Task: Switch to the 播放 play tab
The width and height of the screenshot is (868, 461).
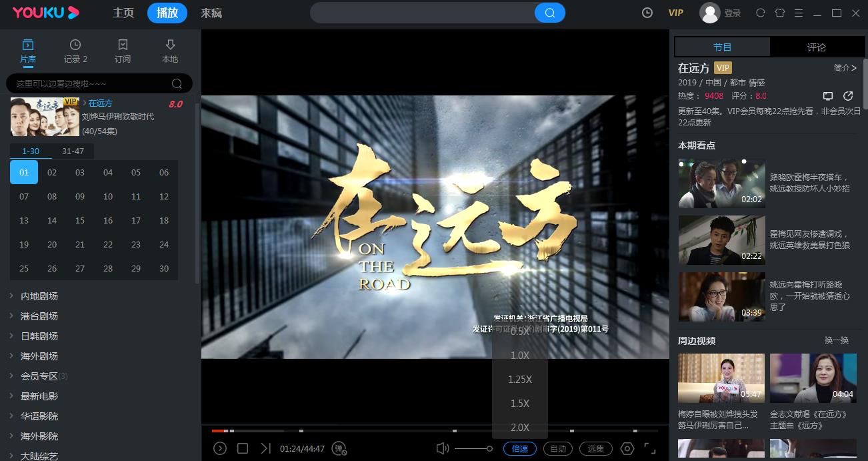Action: [x=167, y=13]
